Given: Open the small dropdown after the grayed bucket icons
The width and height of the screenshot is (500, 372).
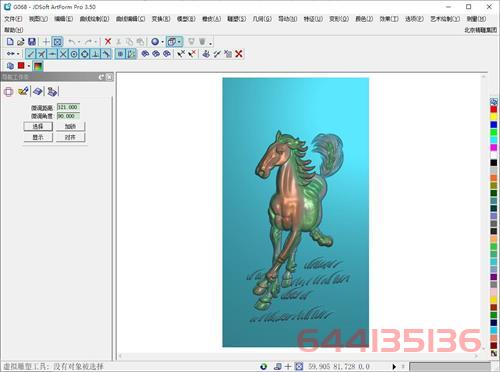Looking at the screenshot, I should [211, 43].
